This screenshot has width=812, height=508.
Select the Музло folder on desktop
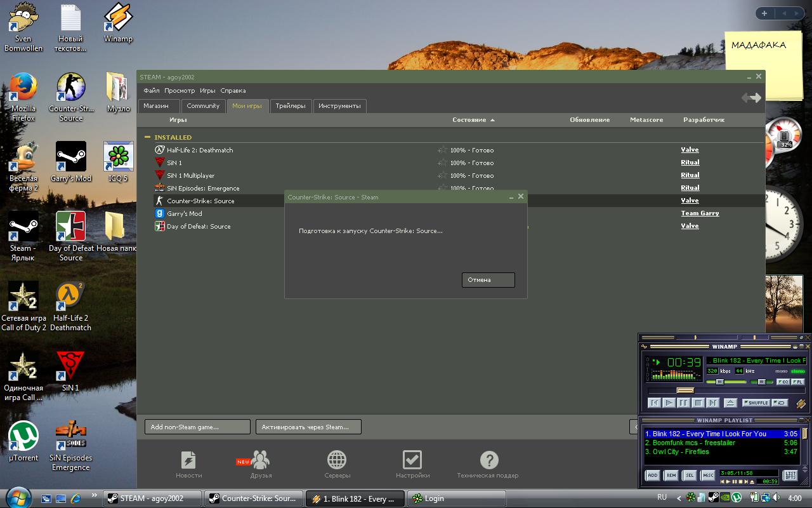118,92
